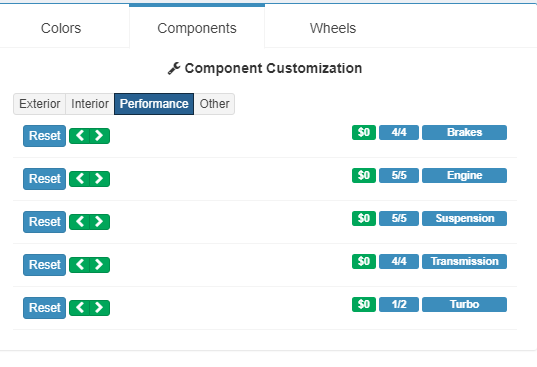Click the Suspension label badge
537x367 pixels.
pos(464,218)
